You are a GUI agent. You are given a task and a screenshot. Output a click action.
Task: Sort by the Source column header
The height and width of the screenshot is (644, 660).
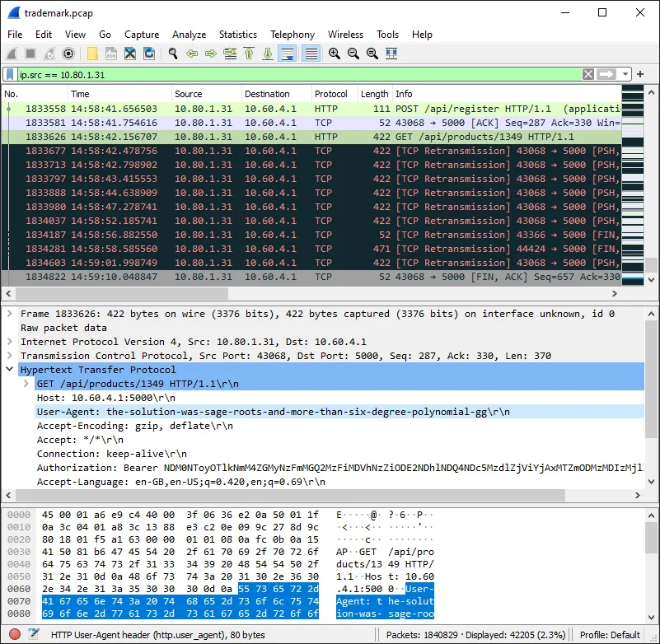pyautogui.click(x=206, y=94)
